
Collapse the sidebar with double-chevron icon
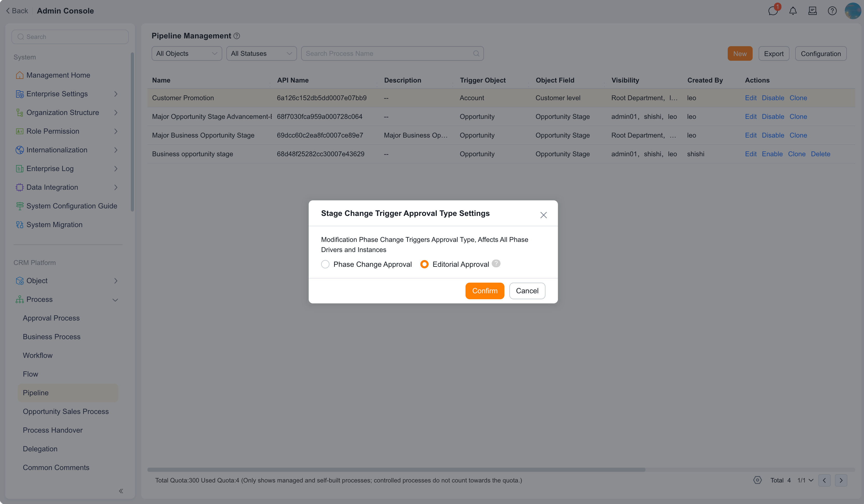121,491
